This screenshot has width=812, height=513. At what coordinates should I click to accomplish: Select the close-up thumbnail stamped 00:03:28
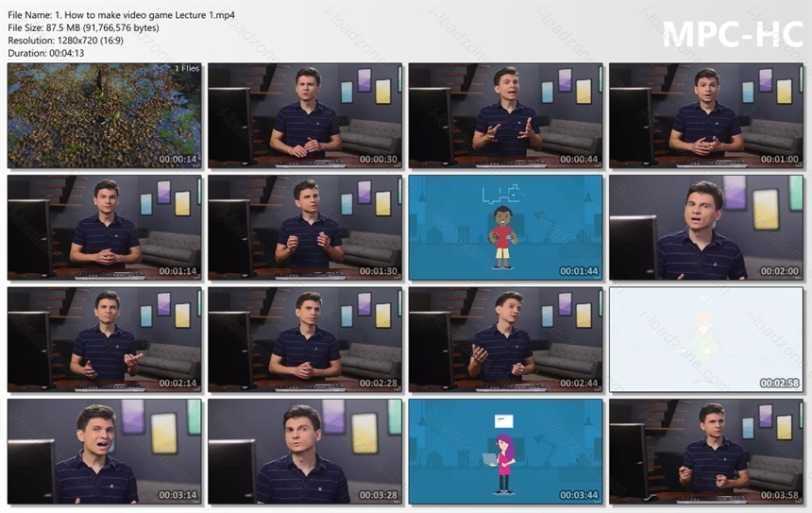(305, 452)
